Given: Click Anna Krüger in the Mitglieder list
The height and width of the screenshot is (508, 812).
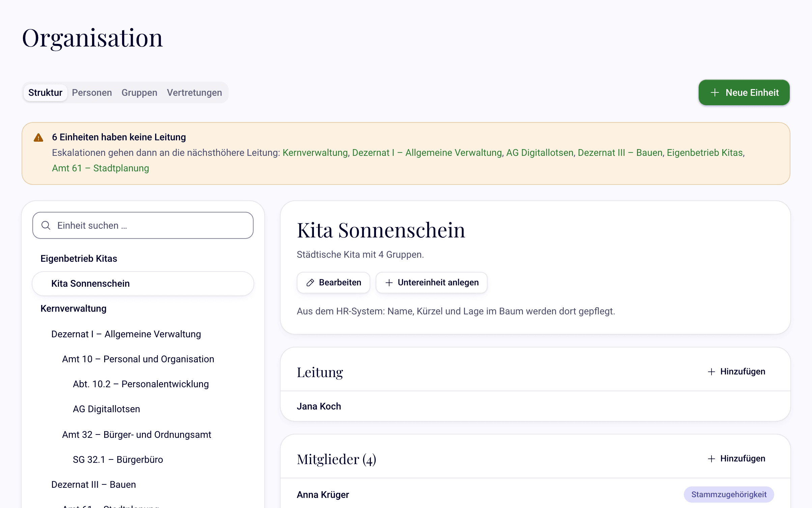Looking at the screenshot, I should [323, 495].
